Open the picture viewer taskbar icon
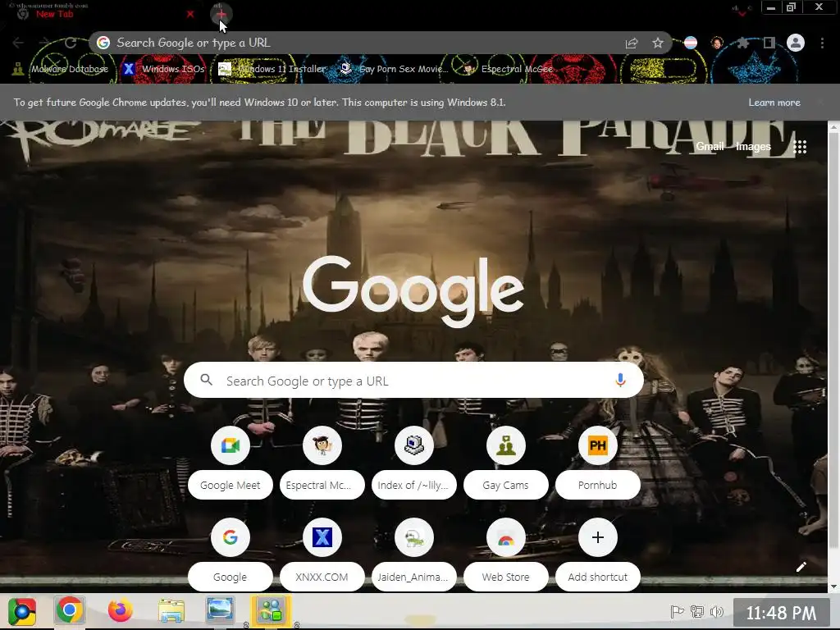 220,610
